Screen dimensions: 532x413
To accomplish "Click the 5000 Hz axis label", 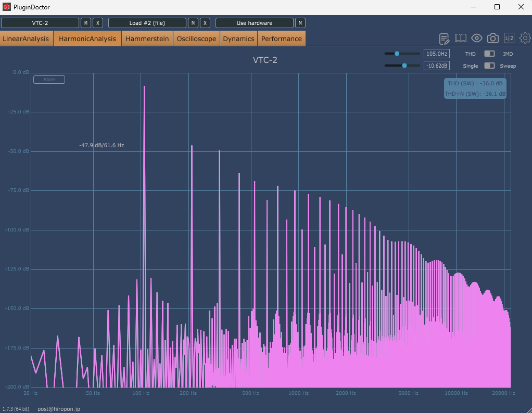I will pyautogui.click(x=409, y=393).
